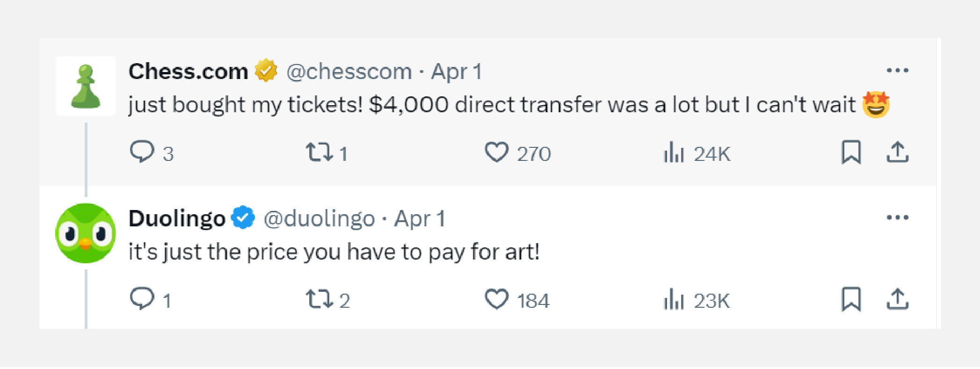Open more options on Chess.com tweet
This screenshot has width=980, height=369.
click(x=897, y=71)
